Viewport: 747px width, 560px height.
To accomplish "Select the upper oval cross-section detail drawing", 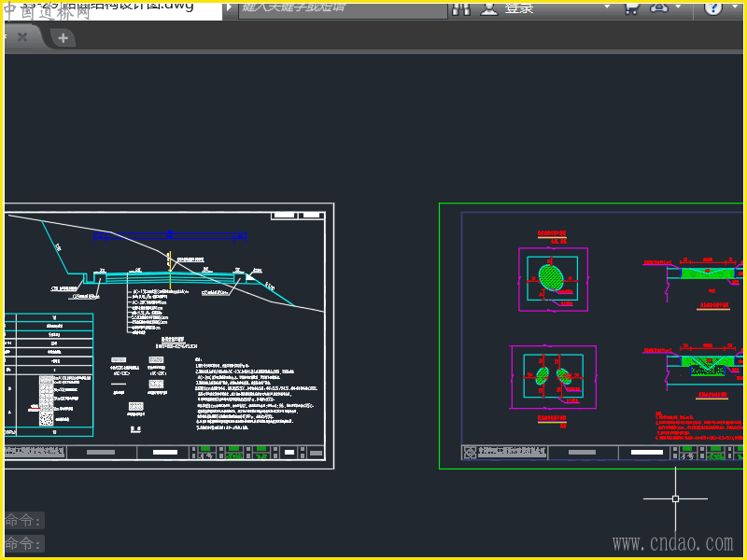I will click(x=553, y=279).
